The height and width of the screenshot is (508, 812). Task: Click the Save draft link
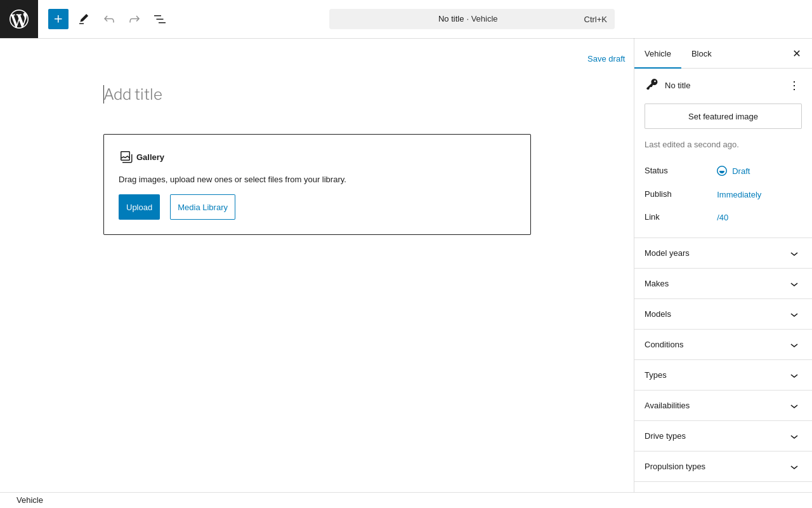point(606,58)
